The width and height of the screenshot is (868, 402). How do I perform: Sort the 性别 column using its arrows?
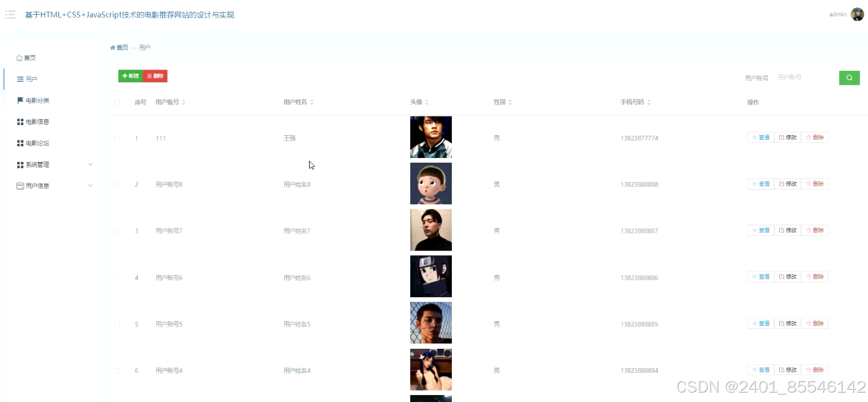tap(510, 102)
